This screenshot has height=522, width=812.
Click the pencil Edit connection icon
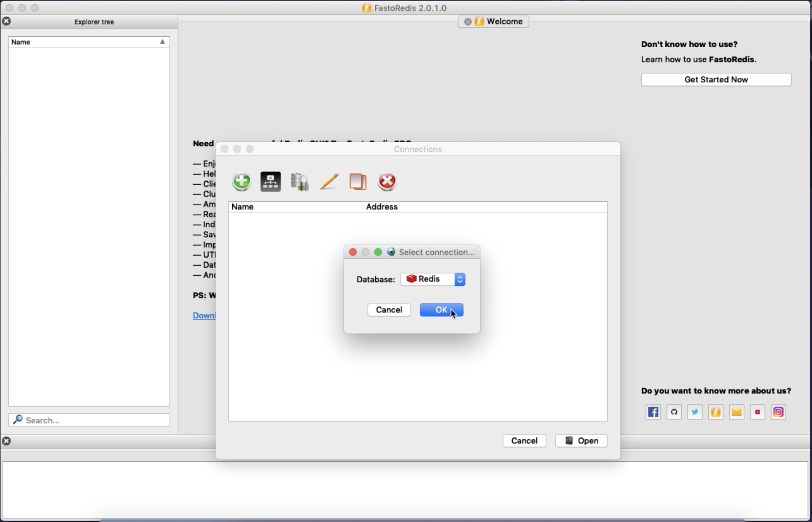(x=329, y=182)
